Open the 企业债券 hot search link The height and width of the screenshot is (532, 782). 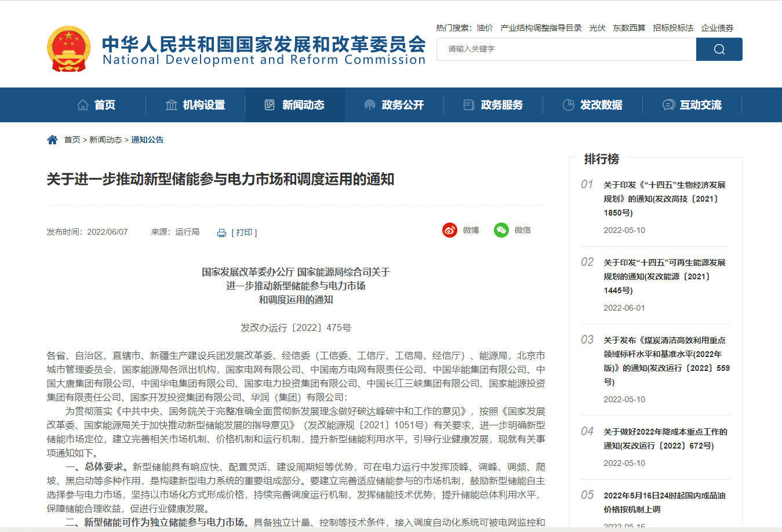point(717,28)
